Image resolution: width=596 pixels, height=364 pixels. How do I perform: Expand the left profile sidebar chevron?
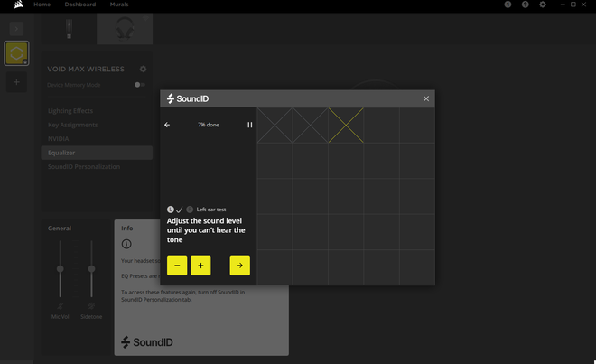coord(16,28)
